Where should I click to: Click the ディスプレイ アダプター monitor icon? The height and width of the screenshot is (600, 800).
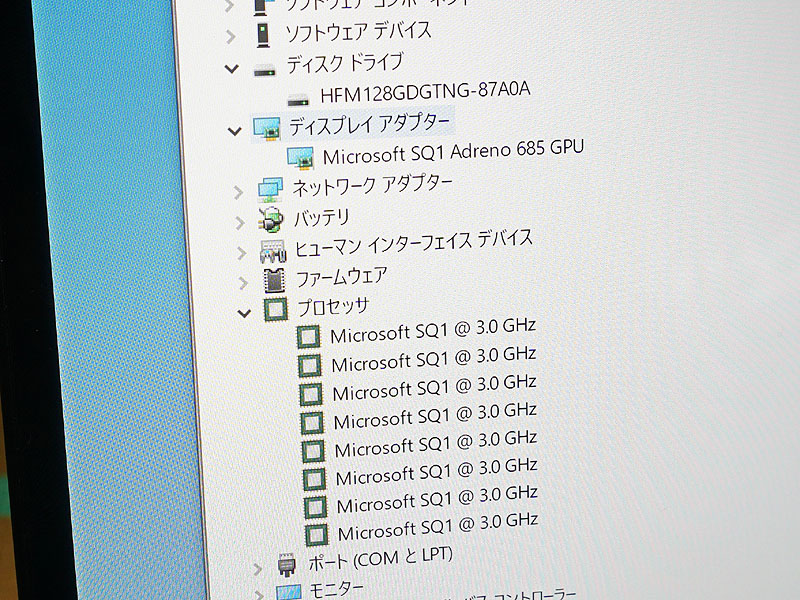267,129
